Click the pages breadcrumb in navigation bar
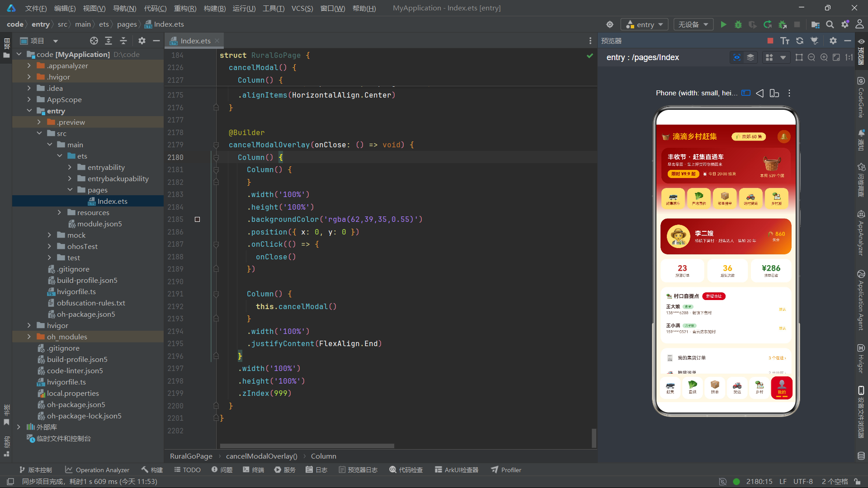868x488 pixels. pos(127,24)
